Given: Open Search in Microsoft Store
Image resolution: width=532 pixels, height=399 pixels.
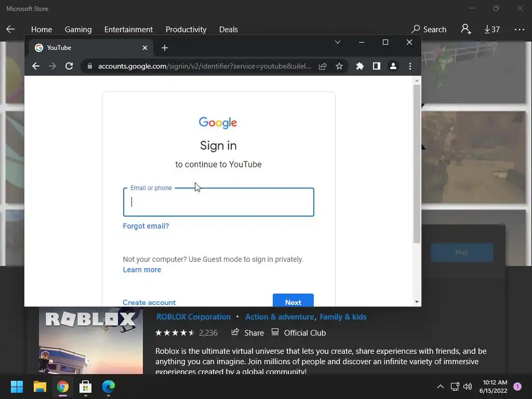Looking at the screenshot, I should (x=429, y=30).
